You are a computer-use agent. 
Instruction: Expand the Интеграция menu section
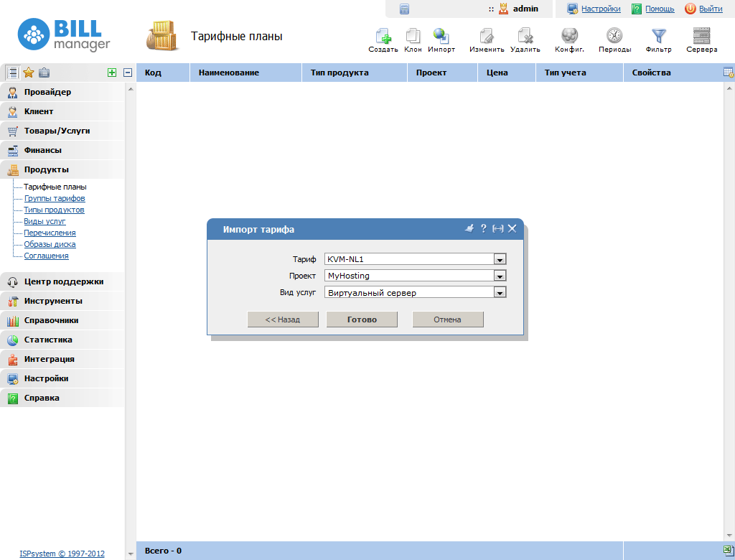[62, 359]
